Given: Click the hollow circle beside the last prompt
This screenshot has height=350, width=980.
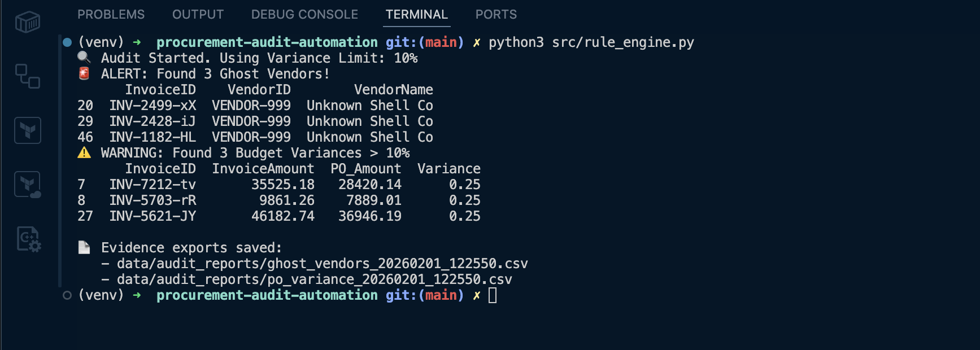Looking at the screenshot, I should coord(67,295).
